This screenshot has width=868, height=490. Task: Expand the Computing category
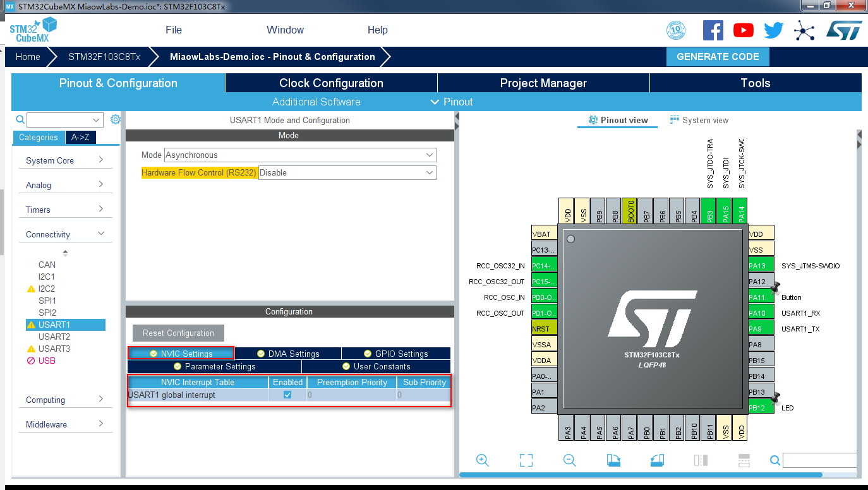(64, 400)
